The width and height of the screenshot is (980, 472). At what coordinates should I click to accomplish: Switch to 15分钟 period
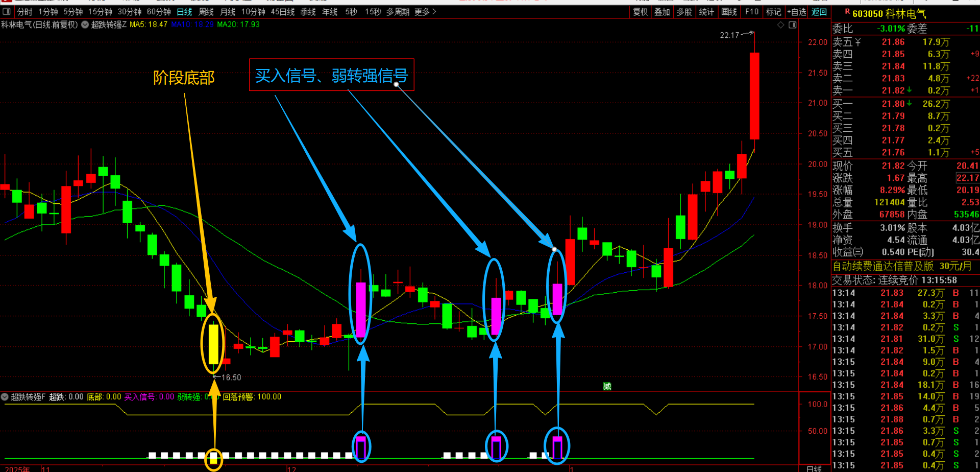tap(100, 12)
